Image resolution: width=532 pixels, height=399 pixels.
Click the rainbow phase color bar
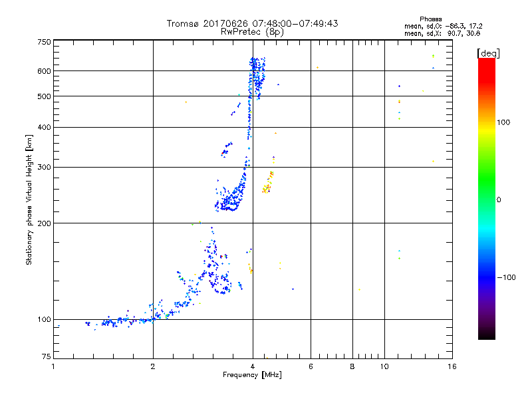point(487,198)
